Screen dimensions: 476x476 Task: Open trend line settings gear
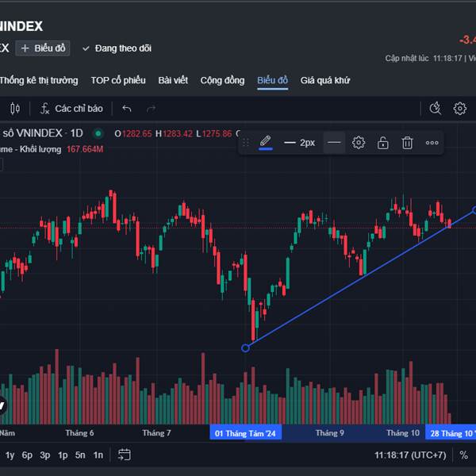click(359, 142)
